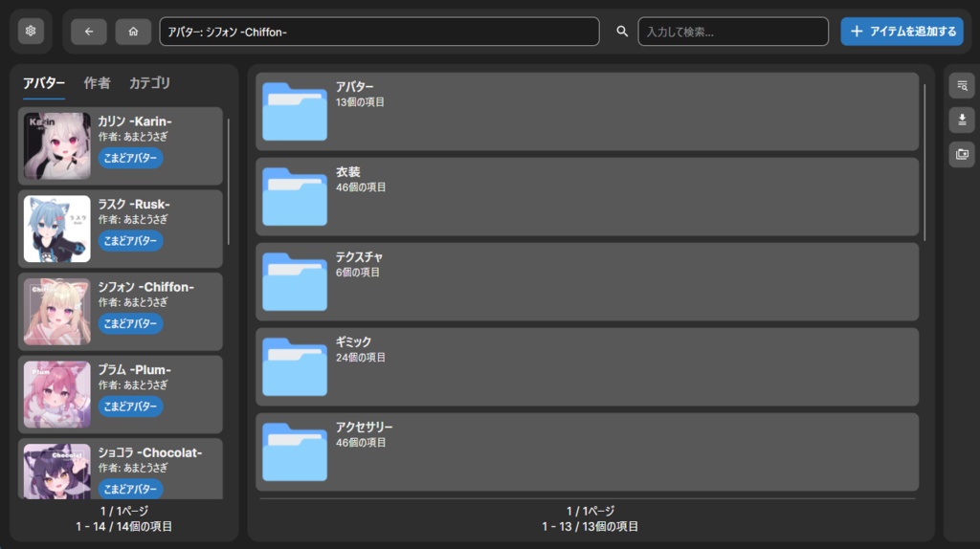Image resolution: width=980 pixels, height=549 pixels.
Task: Click the ショコラ -Chocolat- title text
Action: (150, 452)
